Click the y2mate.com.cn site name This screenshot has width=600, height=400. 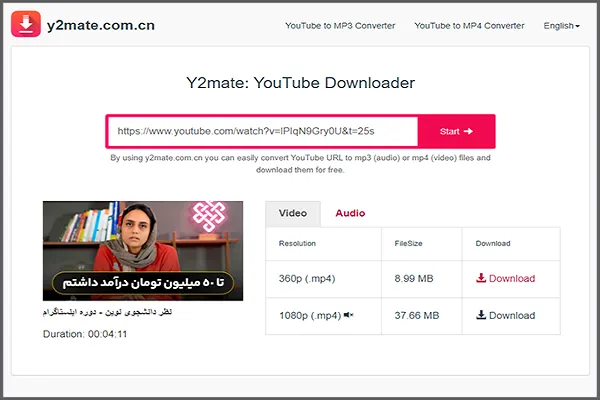click(101, 25)
